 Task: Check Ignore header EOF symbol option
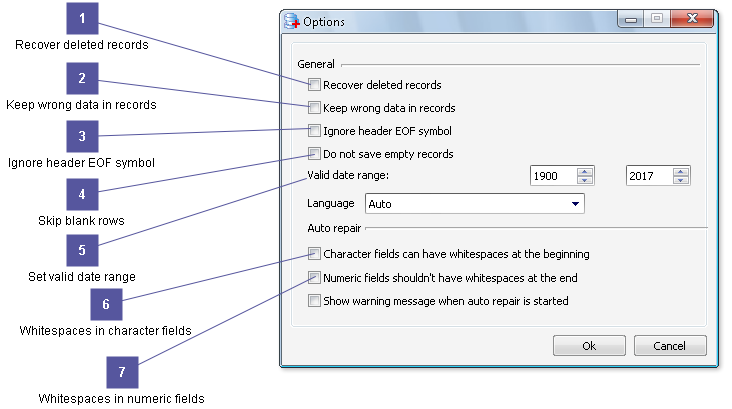[x=314, y=131]
